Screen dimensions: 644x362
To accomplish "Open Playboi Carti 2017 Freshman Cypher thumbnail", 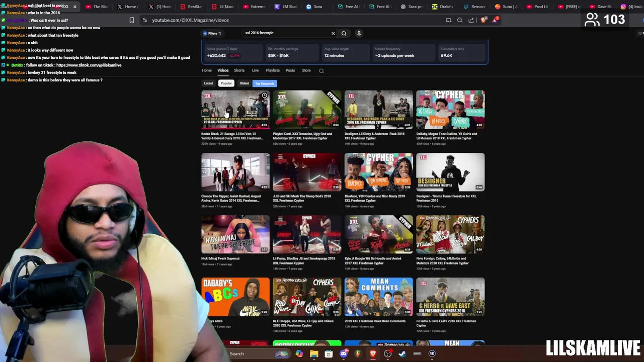I will (307, 110).
